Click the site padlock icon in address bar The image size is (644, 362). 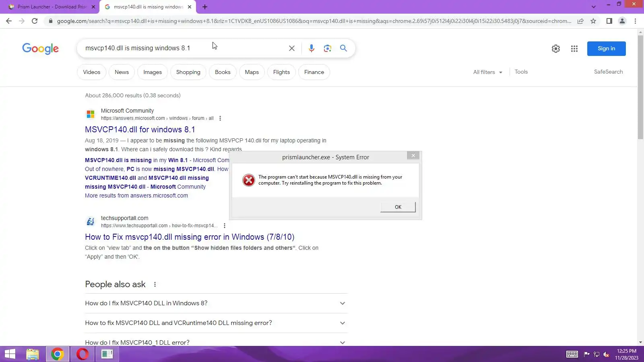(50, 21)
